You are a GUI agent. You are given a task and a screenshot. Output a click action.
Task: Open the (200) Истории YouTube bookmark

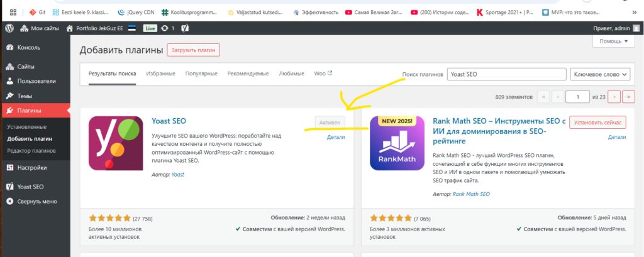tap(440, 13)
